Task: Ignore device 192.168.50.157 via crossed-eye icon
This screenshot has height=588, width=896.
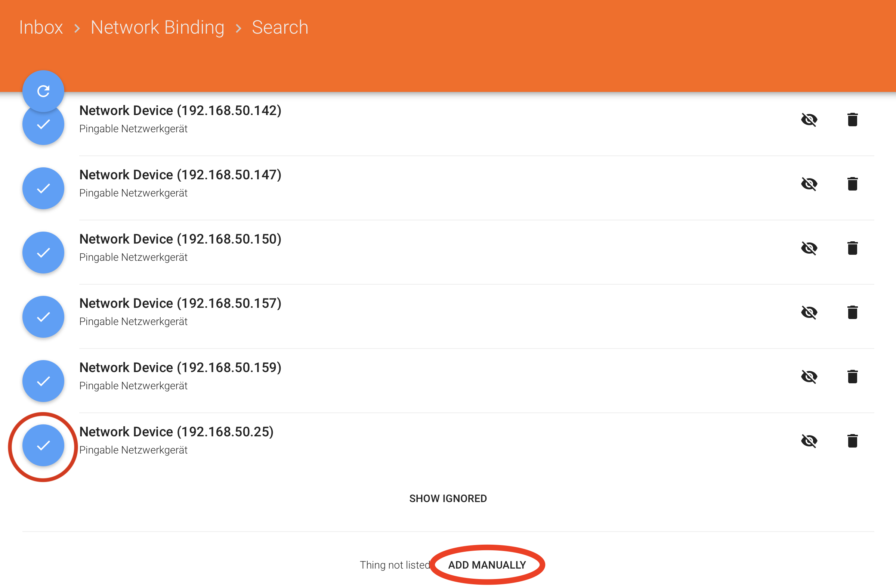Action: (x=809, y=312)
